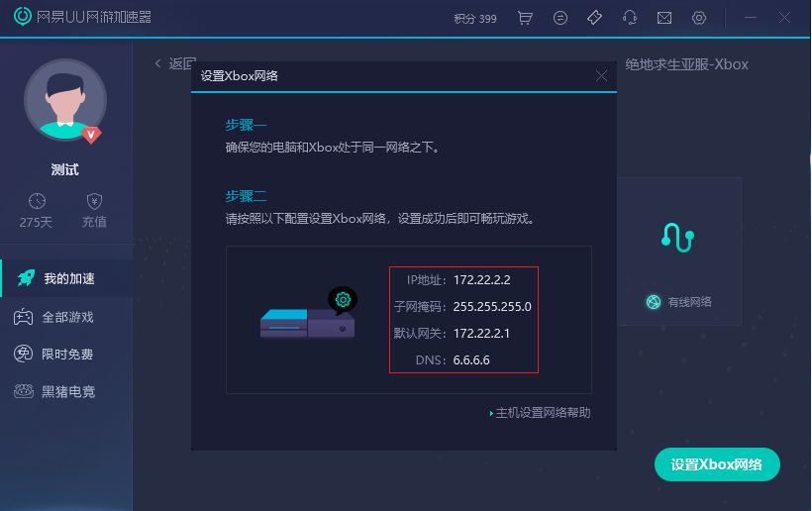812x511 pixels.
Task: Click the 设置Xbox网络 green button
Action: (717, 464)
